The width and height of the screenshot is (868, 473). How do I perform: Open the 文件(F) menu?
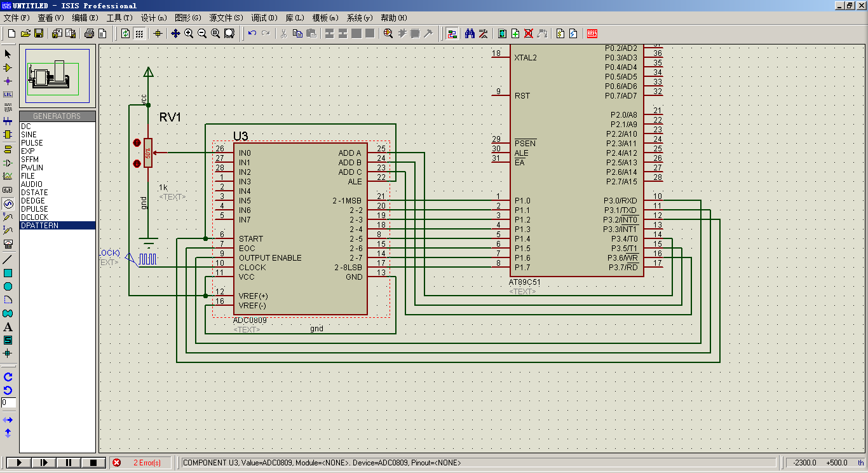(x=16, y=18)
